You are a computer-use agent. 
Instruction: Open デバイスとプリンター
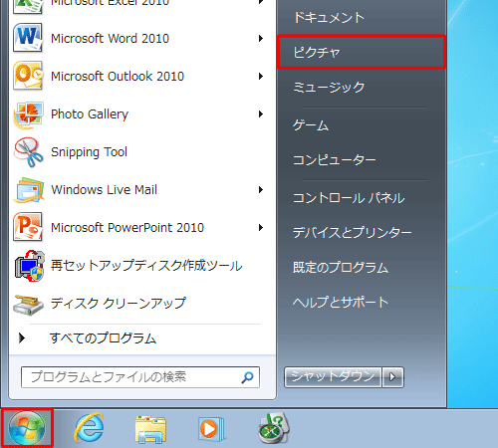pos(353,232)
